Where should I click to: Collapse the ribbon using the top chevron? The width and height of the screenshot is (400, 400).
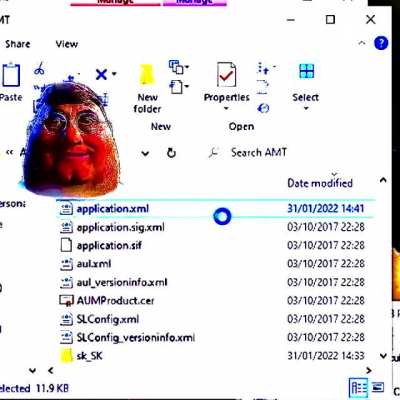(362, 43)
